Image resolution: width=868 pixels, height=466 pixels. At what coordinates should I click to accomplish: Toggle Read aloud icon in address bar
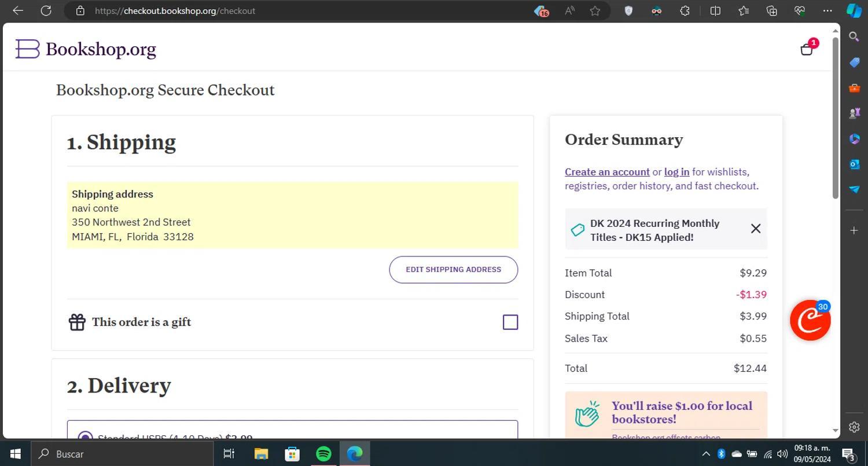569,10
